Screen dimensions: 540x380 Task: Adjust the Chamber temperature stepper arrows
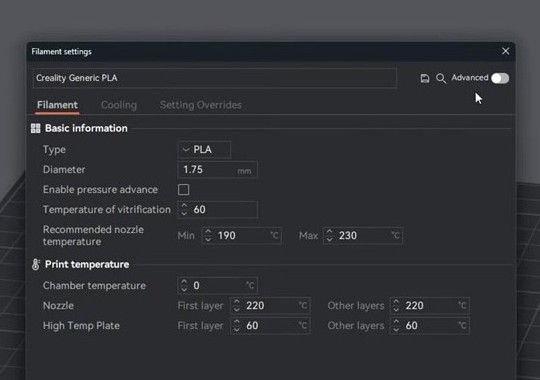pos(184,286)
